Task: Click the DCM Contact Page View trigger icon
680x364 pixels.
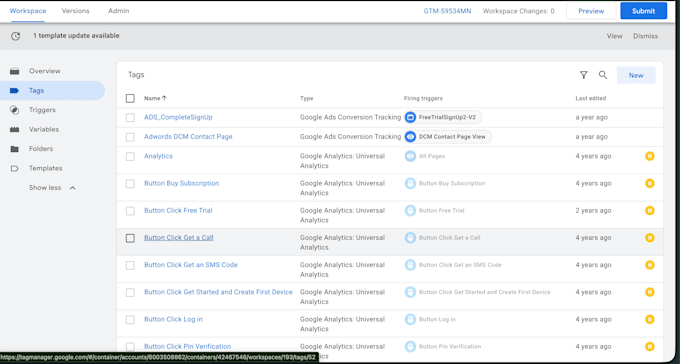Action: (x=410, y=137)
